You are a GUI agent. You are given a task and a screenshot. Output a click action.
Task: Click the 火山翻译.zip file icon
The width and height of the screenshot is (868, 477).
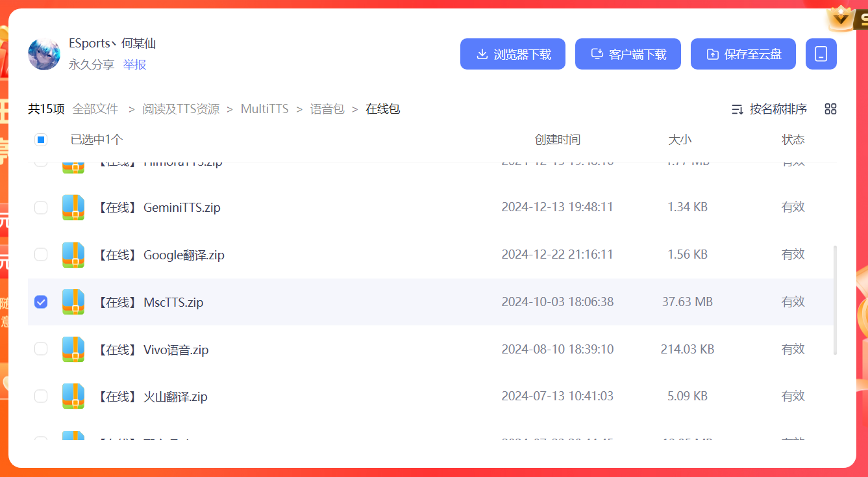(x=73, y=396)
